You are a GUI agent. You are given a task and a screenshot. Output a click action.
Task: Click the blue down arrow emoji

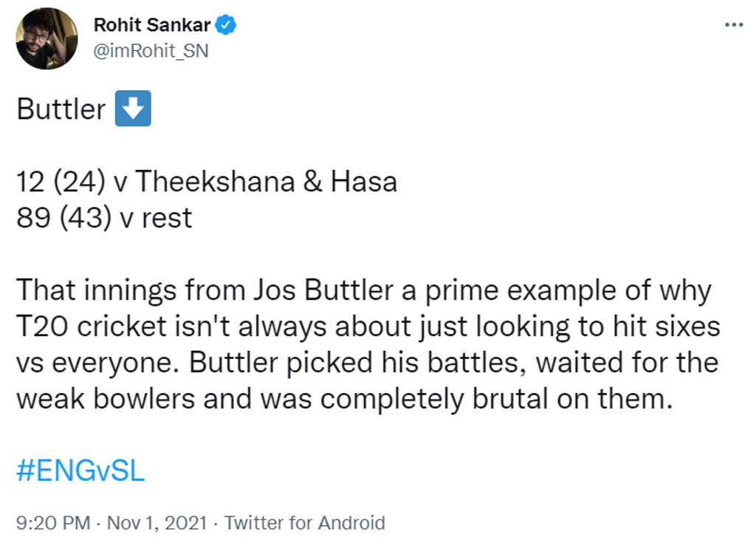pyautogui.click(x=133, y=109)
